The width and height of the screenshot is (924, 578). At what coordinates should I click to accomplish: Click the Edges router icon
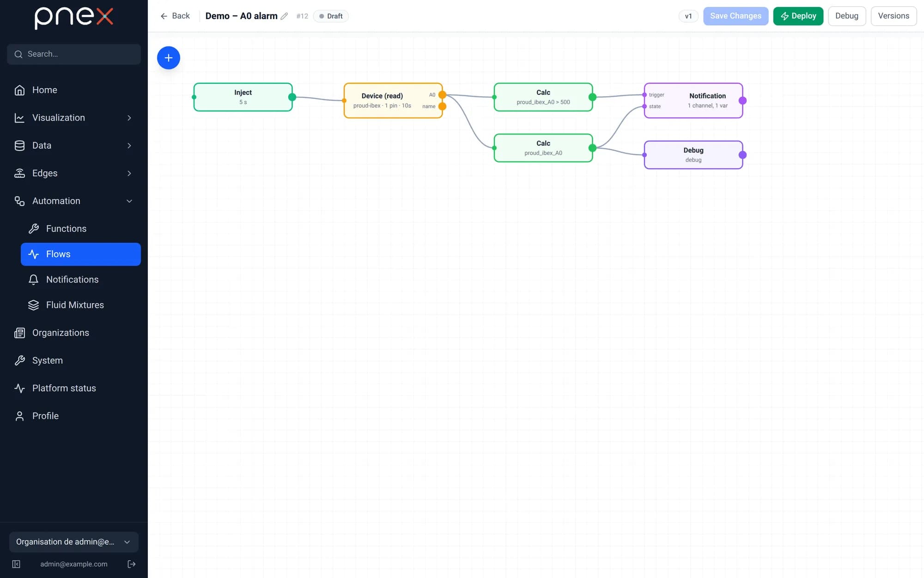pos(19,173)
